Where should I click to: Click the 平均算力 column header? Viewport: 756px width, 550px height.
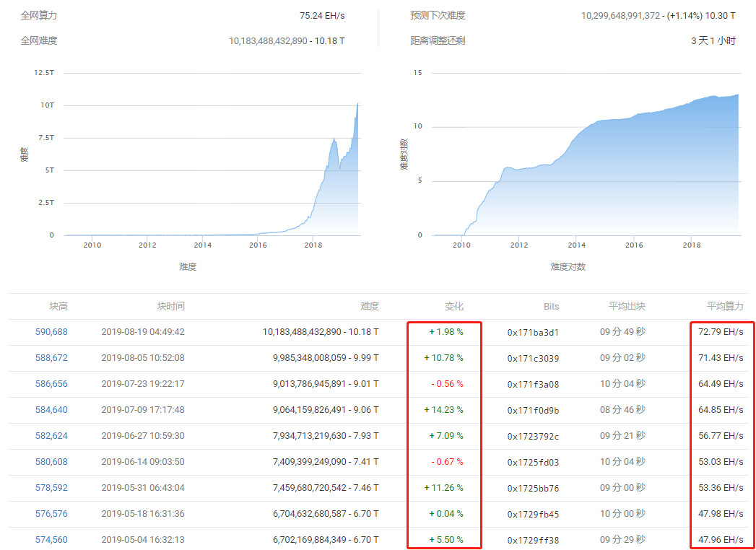pos(725,306)
